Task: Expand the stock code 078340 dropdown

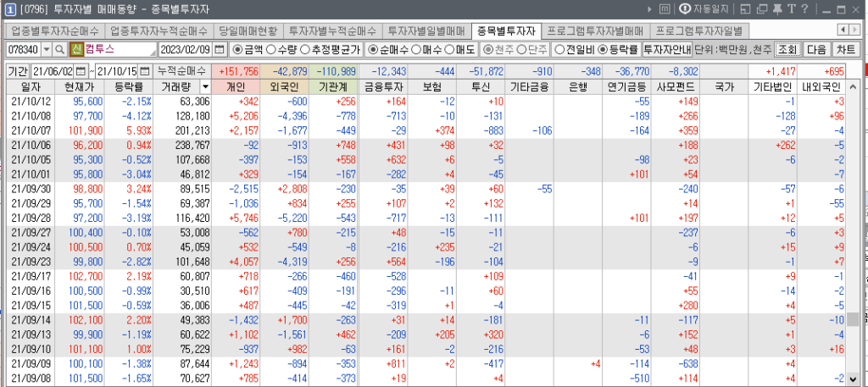Action: 47,50
